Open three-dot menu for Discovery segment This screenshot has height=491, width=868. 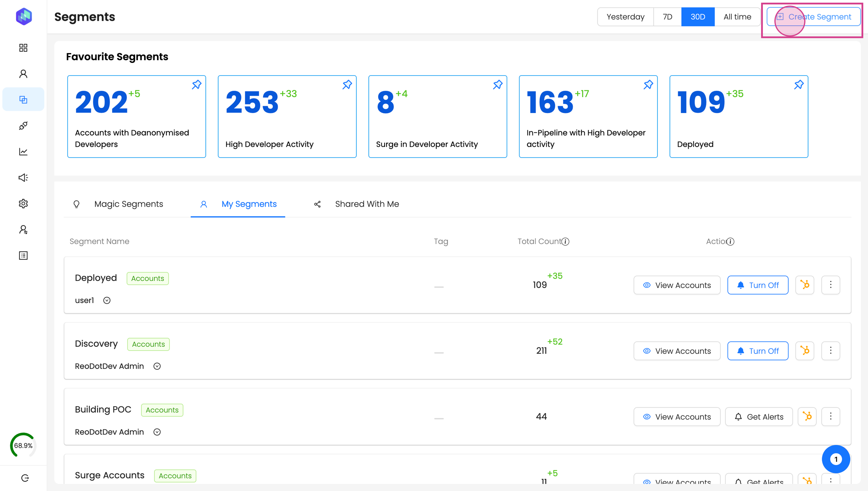click(x=831, y=351)
